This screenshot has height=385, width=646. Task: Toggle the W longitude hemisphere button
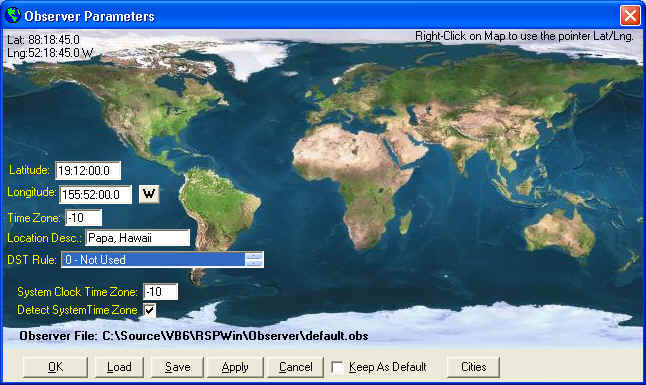pos(149,194)
